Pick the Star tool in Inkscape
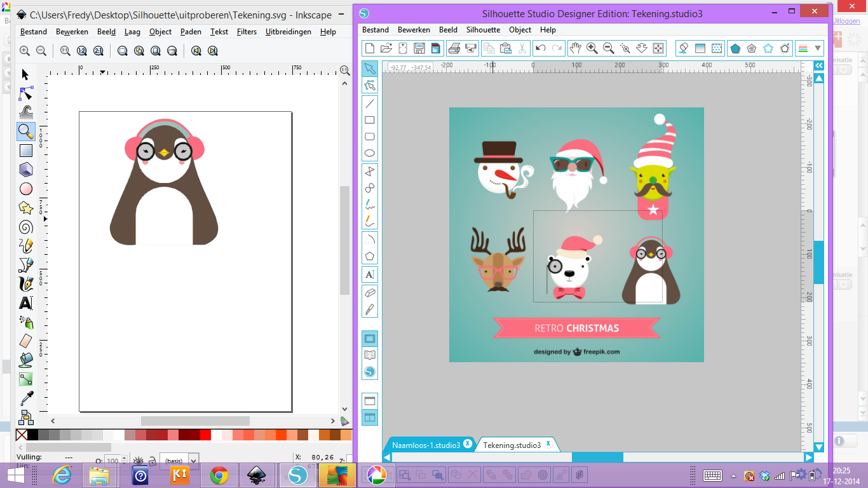 click(25, 208)
